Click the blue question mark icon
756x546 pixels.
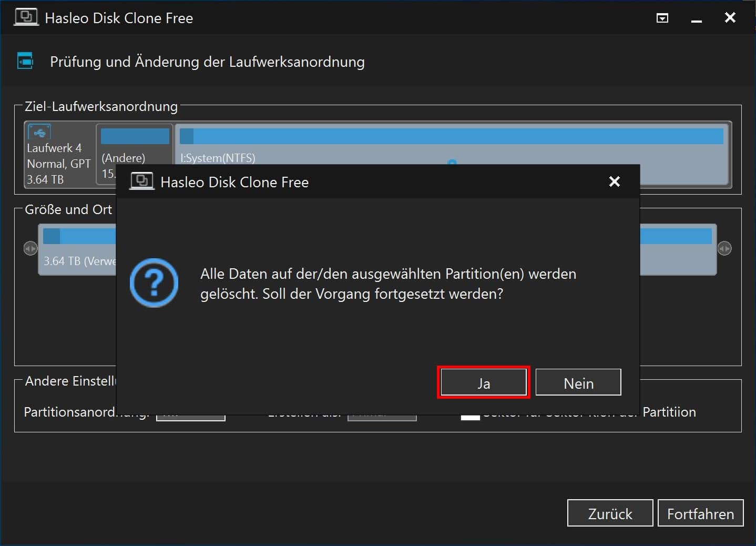click(x=154, y=283)
